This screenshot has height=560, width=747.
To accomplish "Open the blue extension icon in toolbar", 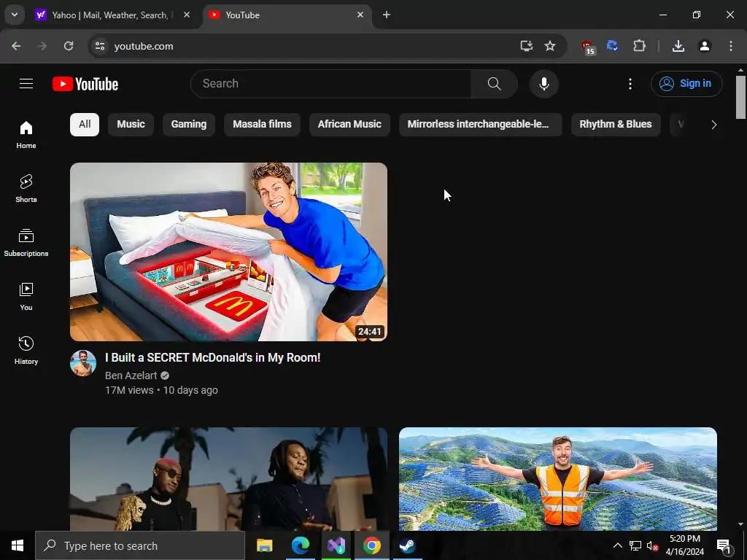I will coord(613,46).
